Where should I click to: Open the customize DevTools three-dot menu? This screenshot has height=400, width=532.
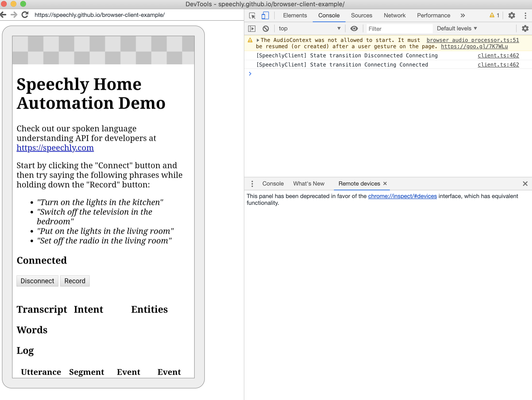tap(525, 15)
